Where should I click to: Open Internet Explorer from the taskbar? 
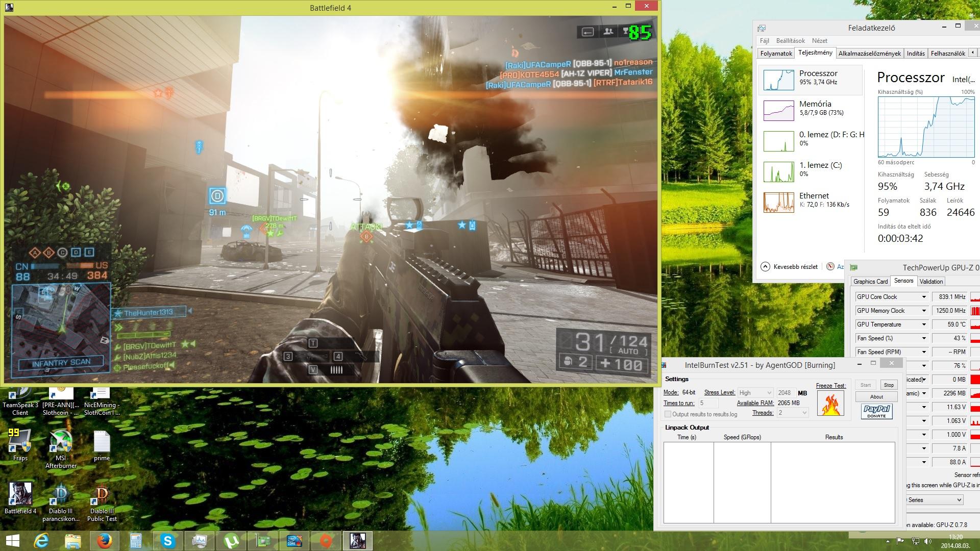[41, 541]
